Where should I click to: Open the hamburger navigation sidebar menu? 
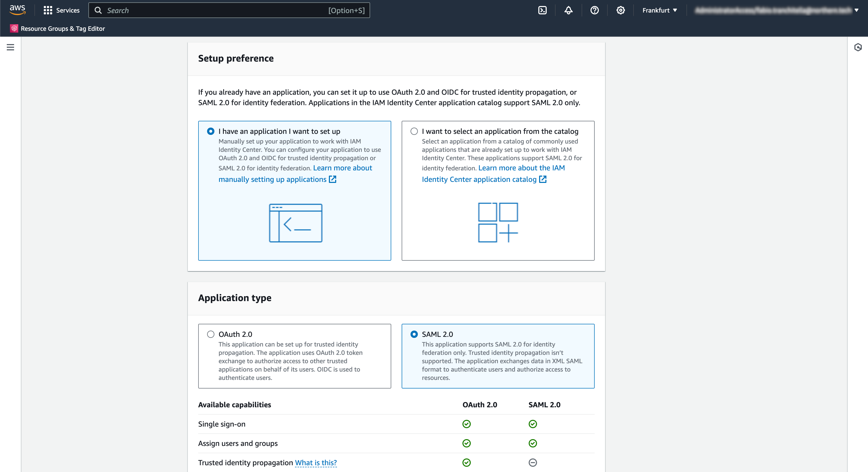tap(10, 48)
